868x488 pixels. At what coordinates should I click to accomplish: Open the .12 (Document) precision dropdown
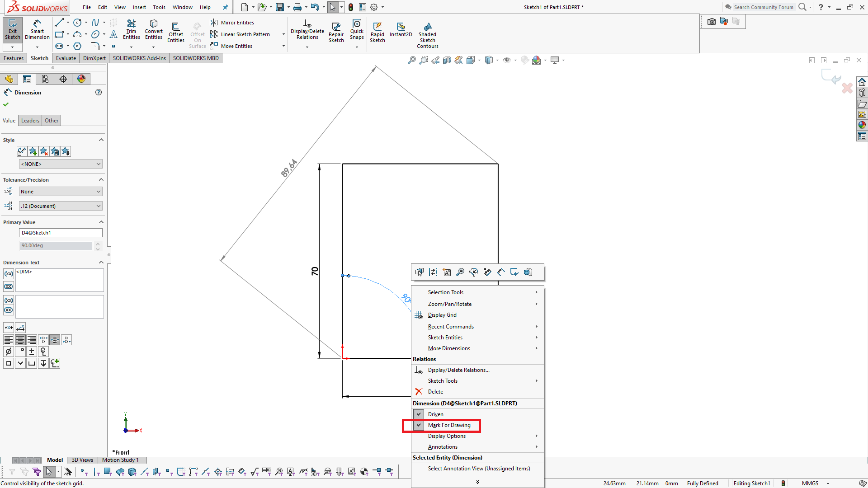tap(61, 206)
